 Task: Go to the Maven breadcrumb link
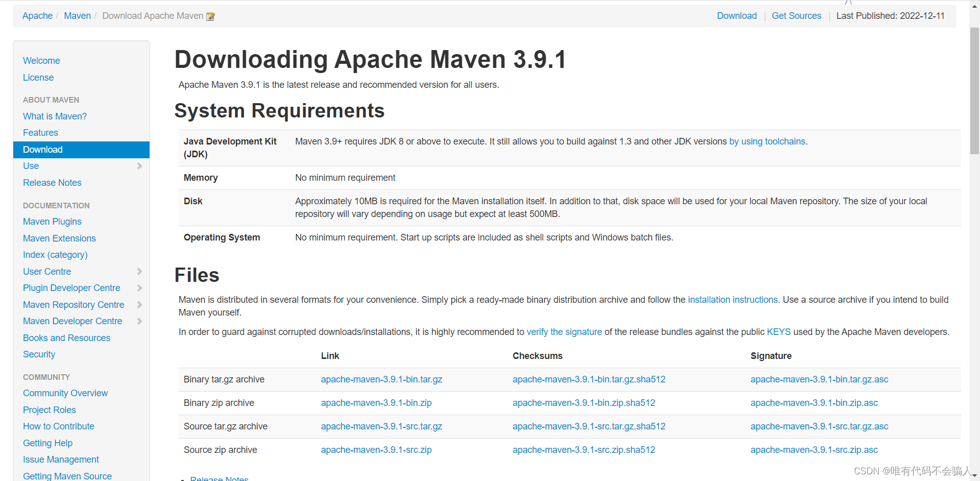[x=77, y=16]
